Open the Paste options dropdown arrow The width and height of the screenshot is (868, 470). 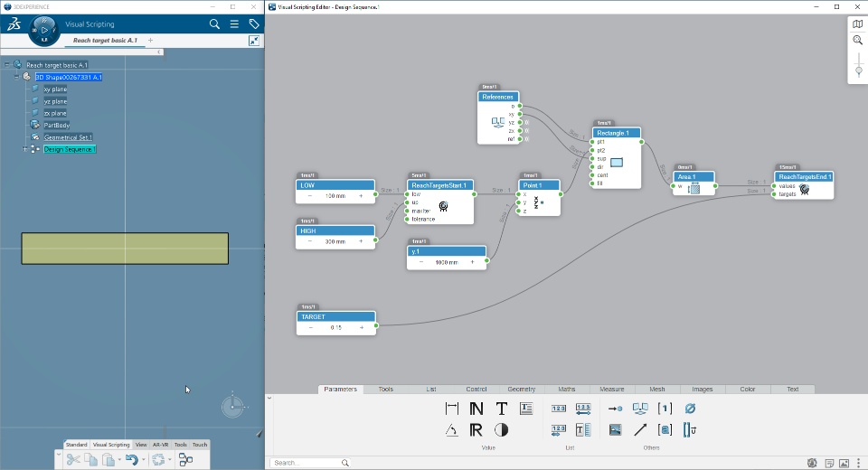(x=119, y=460)
